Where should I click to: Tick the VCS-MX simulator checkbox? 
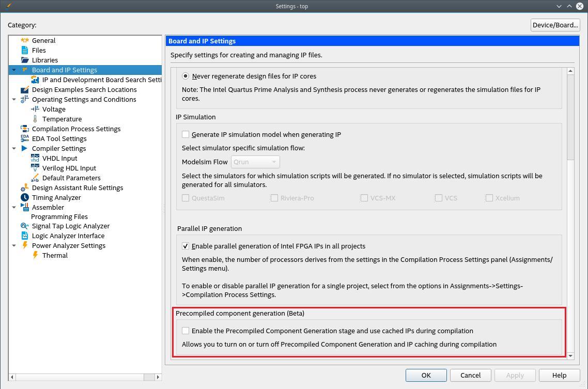[364, 198]
